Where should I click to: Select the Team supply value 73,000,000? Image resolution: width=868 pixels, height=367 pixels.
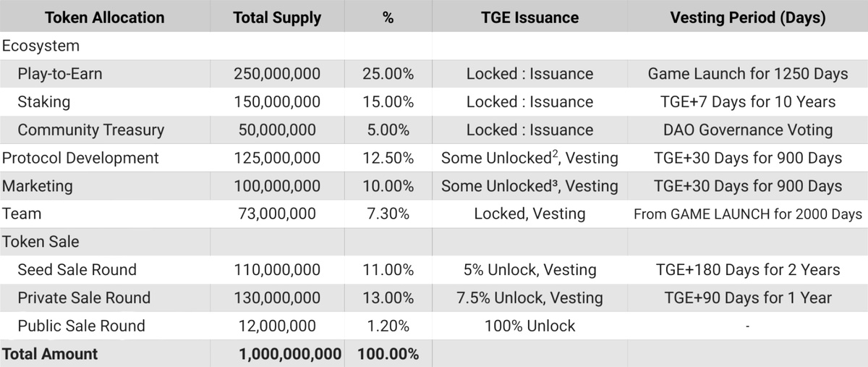pyautogui.click(x=277, y=214)
